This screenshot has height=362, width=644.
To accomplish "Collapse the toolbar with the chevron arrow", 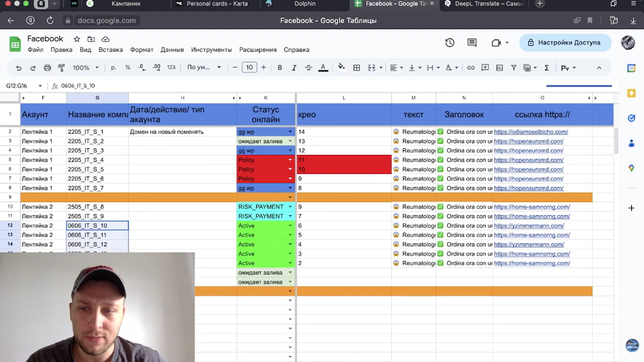I will click(x=599, y=68).
